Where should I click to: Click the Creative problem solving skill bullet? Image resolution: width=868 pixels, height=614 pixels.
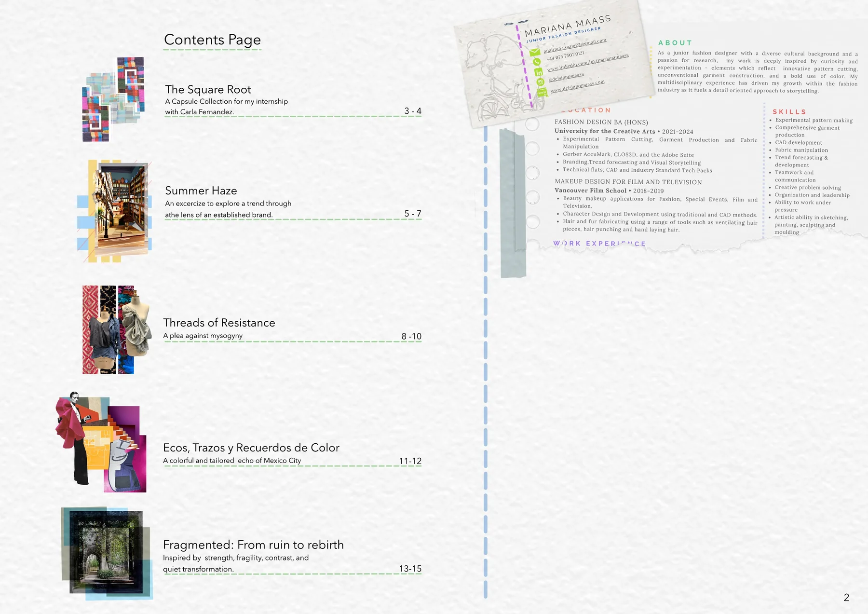[807, 188]
